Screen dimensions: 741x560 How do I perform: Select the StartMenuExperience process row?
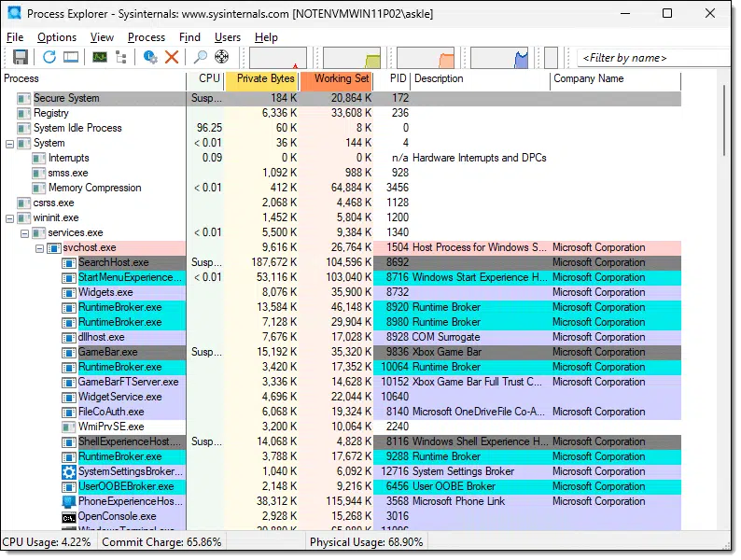[341, 277]
